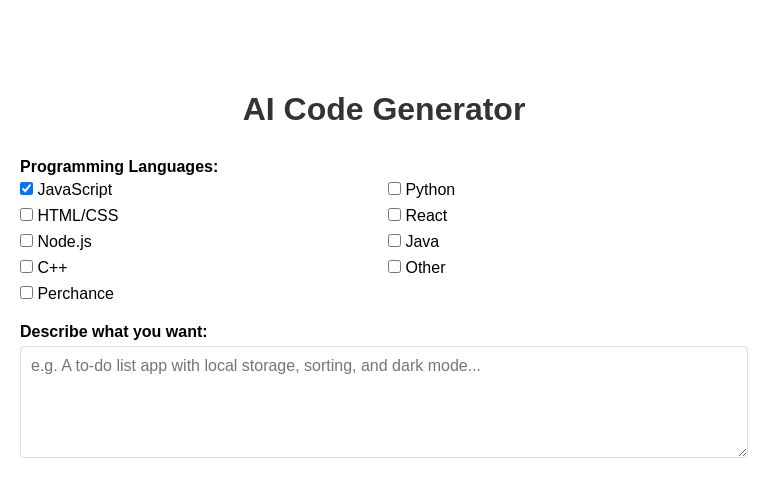Click the text area resize handle
Viewport: 768px width, 480px height.
coord(742,452)
